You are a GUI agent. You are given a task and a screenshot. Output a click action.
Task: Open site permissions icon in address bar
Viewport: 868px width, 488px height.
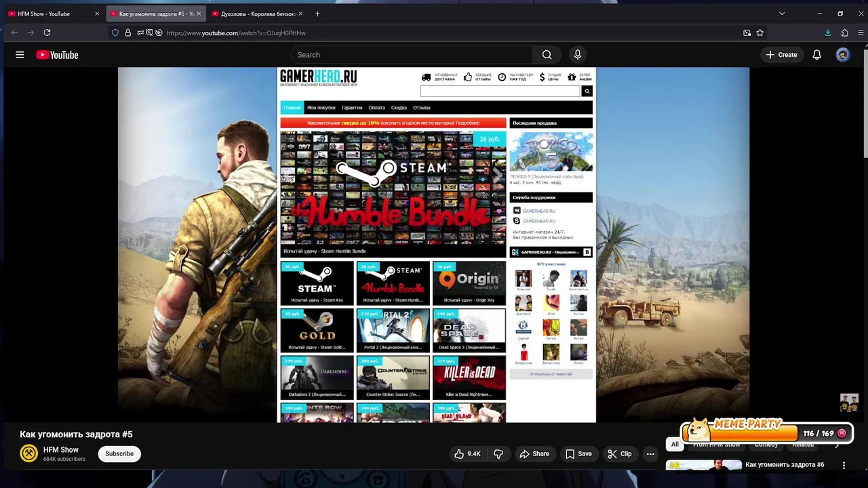click(x=140, y=33)
